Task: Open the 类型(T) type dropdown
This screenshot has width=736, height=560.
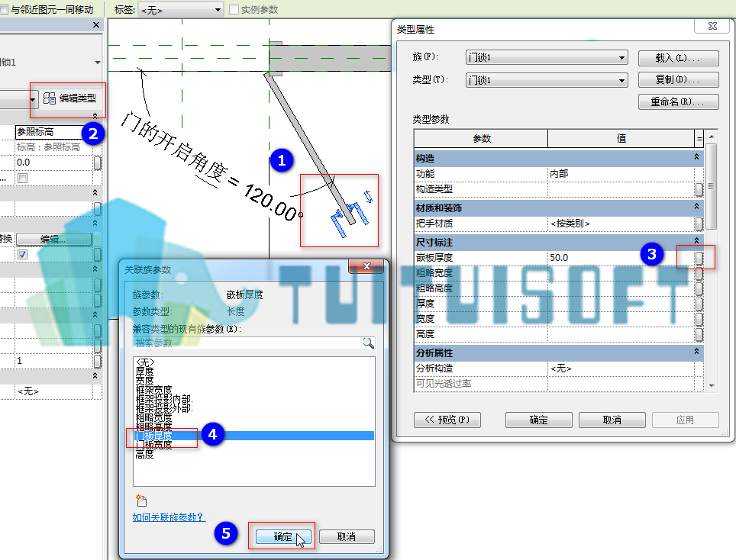Action: [x=547, y=80]
